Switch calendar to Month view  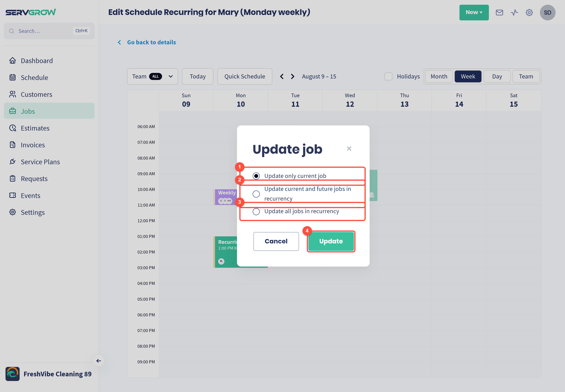click(439, 76)
